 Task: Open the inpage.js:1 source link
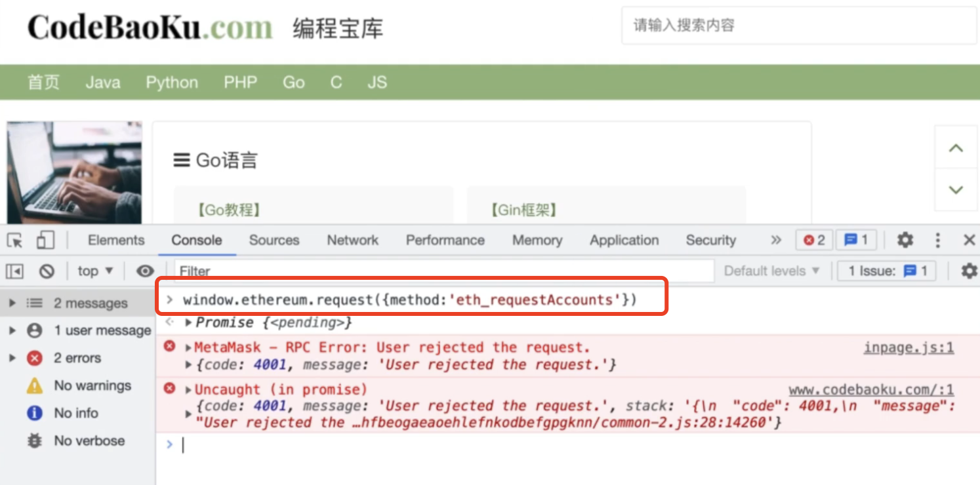[908, 347]
